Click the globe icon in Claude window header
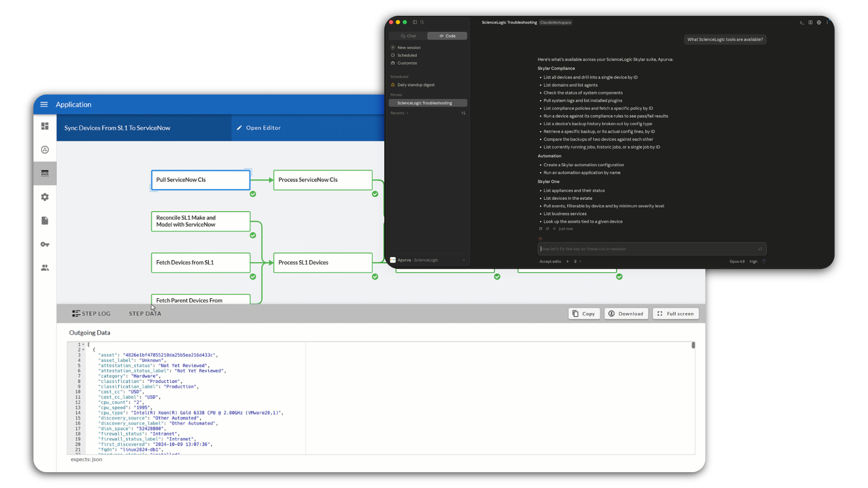The height and width of the screenshot is (488, 868). pos(819,22)
